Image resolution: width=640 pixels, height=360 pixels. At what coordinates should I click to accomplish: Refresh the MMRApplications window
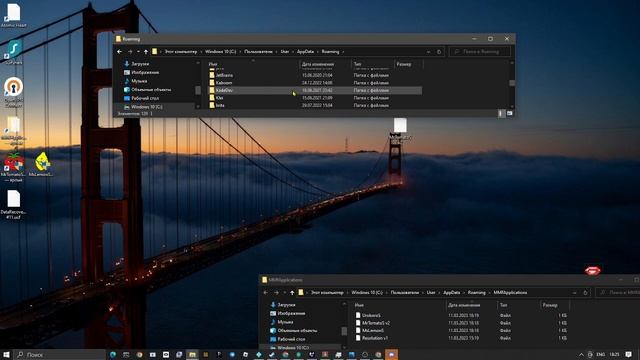coord(585,293)
